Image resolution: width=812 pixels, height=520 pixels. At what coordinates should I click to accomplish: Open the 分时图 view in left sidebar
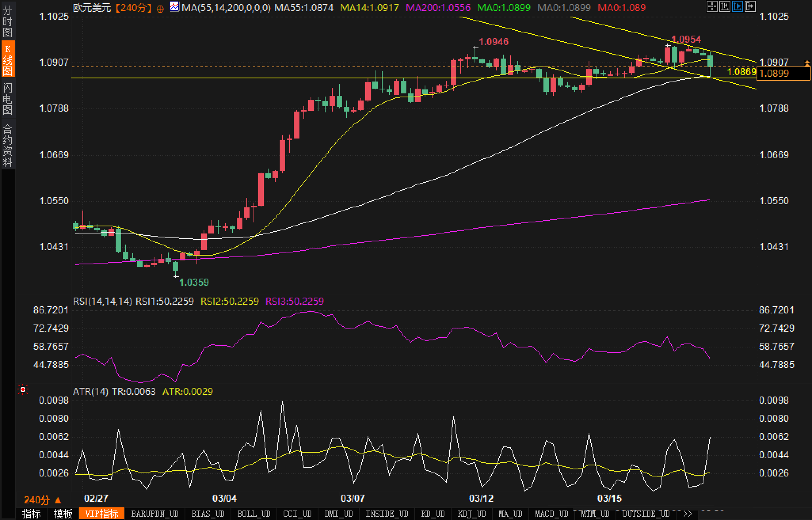coord(8,21)
